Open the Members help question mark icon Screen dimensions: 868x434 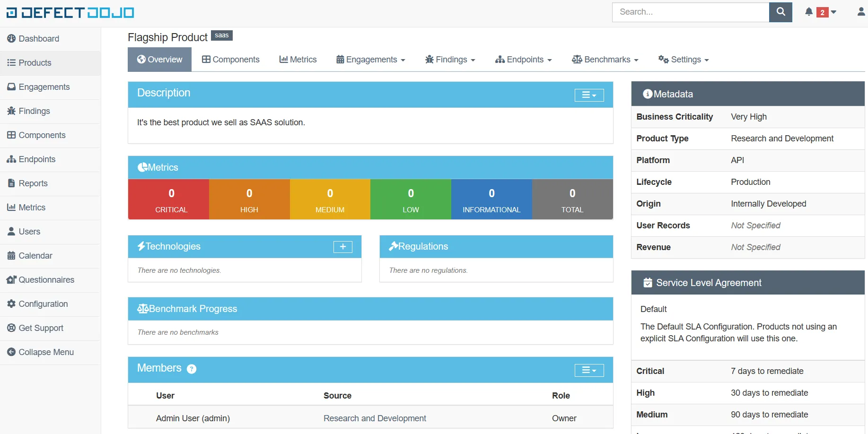tap(192, 369)
